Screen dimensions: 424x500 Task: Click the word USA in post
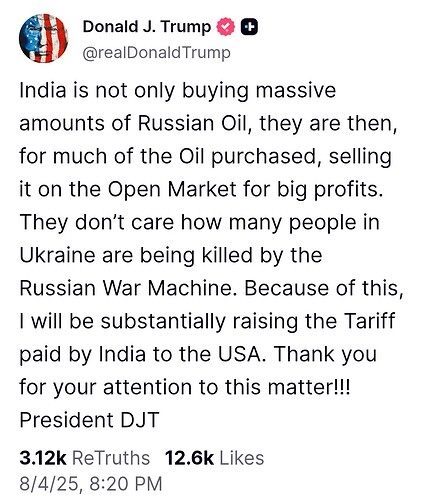point(242,354)
